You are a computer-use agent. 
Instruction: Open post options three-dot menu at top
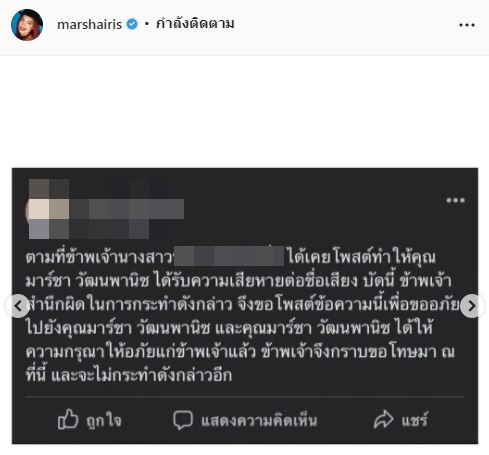pos(467,25)
